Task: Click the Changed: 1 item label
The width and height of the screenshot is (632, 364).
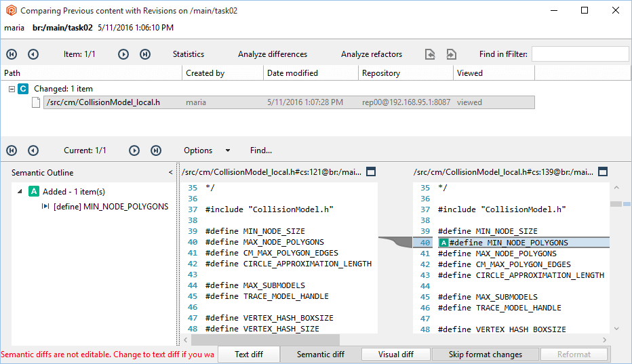Action: click(63, 89)
